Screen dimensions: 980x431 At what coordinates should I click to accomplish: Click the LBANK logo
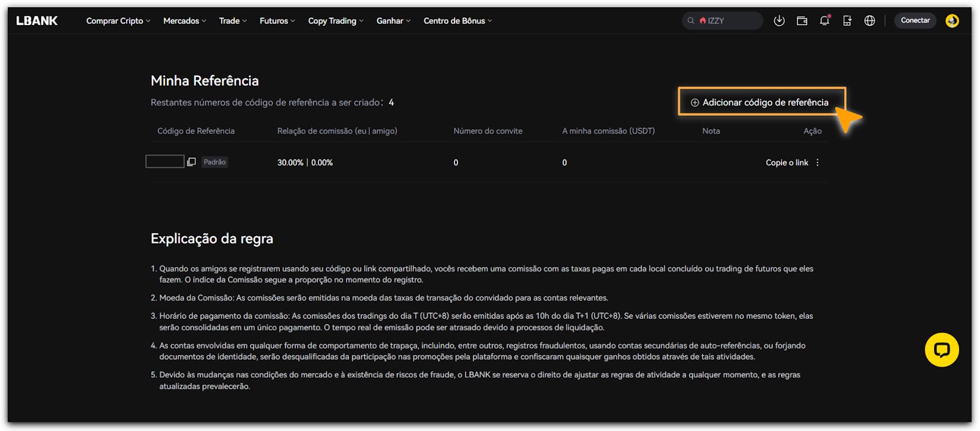click(x=37, y=21)
